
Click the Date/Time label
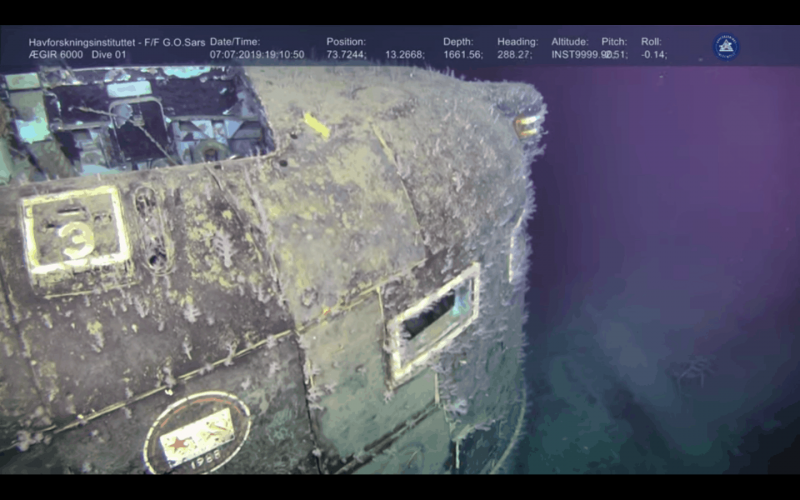[x=235, y=42]
